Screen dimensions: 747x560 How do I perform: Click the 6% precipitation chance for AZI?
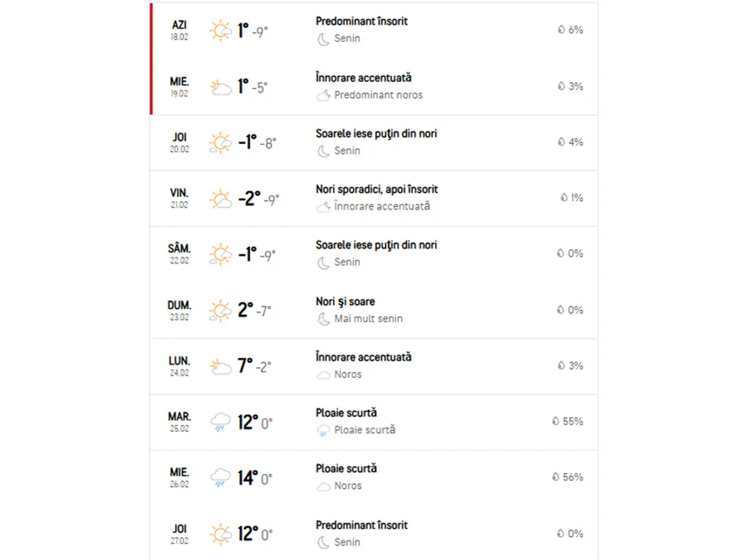coord(575,30)
